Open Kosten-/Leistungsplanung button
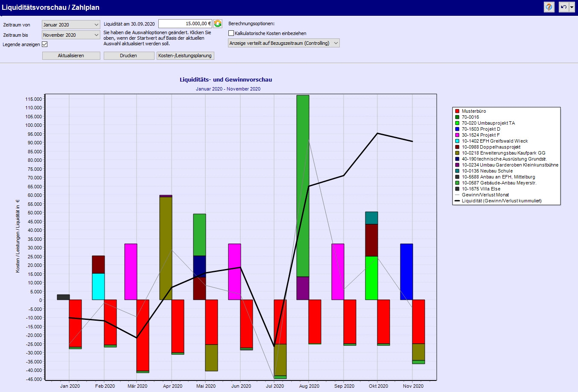The width and height of the screenshot is (578, 392). 185,56
